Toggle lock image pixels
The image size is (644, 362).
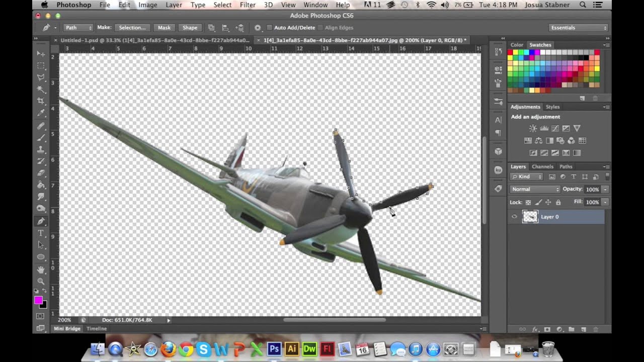[x=538, y=202]
